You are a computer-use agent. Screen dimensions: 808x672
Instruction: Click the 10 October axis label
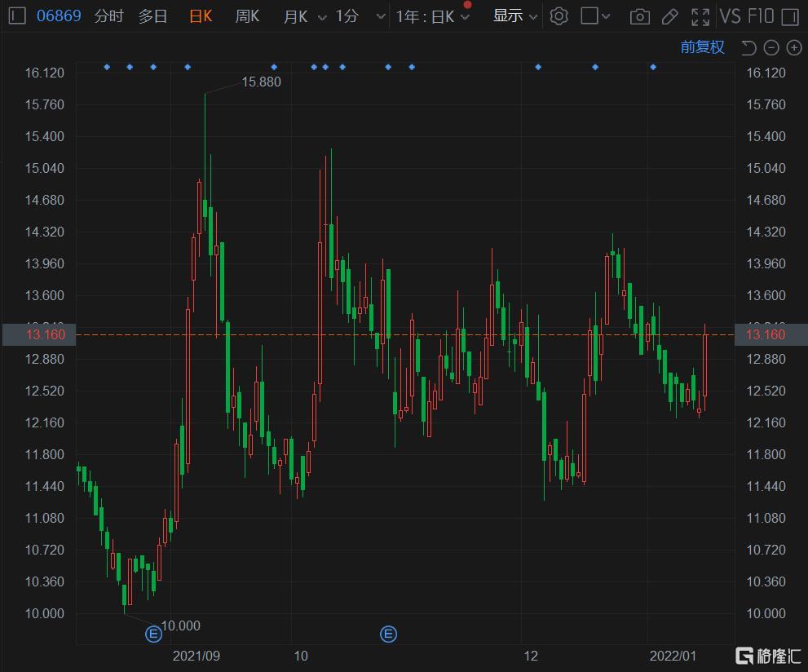click(x=300, y=656)
